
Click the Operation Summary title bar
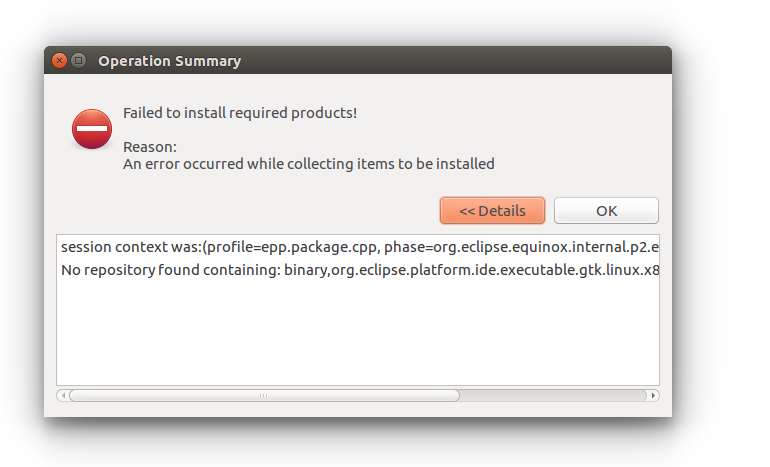tap(358, 60)
